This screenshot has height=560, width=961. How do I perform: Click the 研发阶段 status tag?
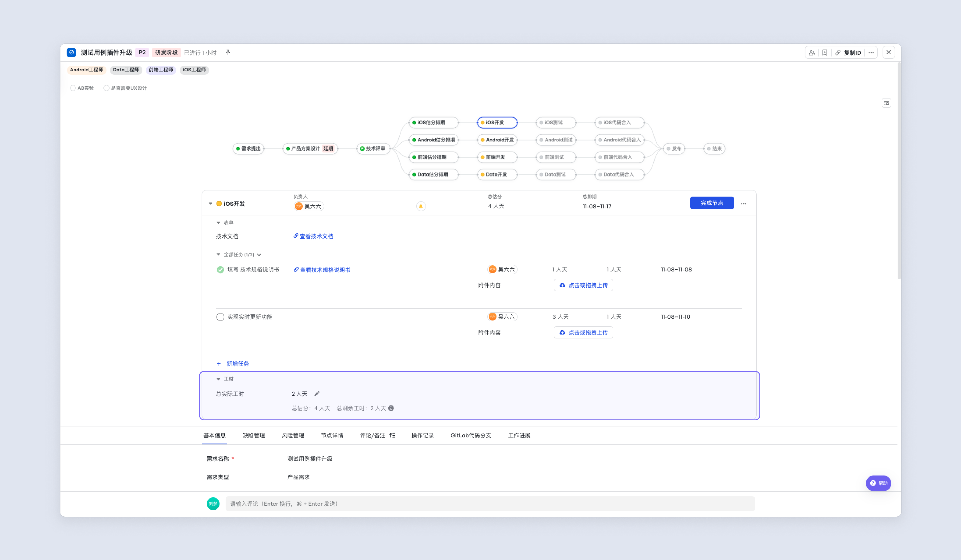pos(166,52)
